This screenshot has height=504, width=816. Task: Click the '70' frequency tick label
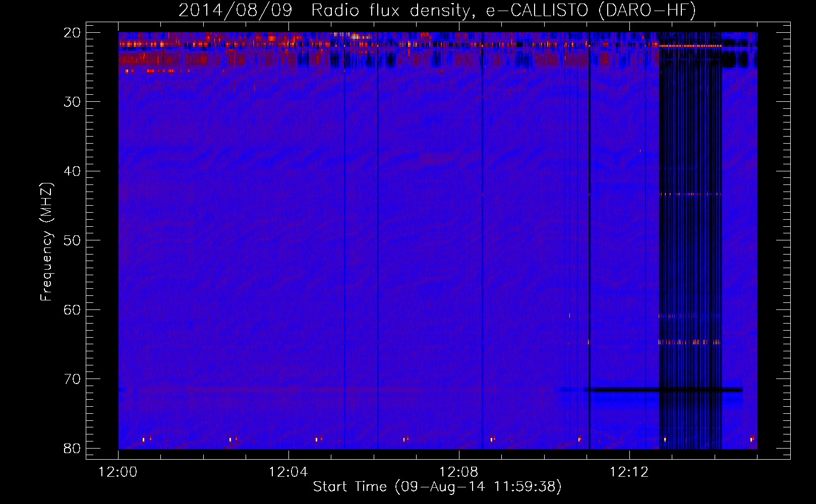pos(72,379)
